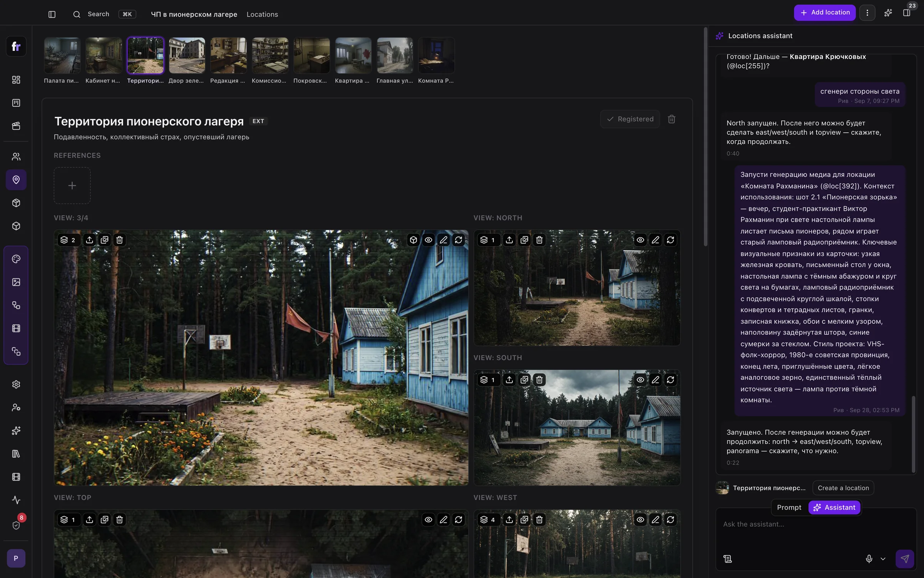Toggle visibility of the West view
The image size is (924, 578).
(x=640, y=520)
